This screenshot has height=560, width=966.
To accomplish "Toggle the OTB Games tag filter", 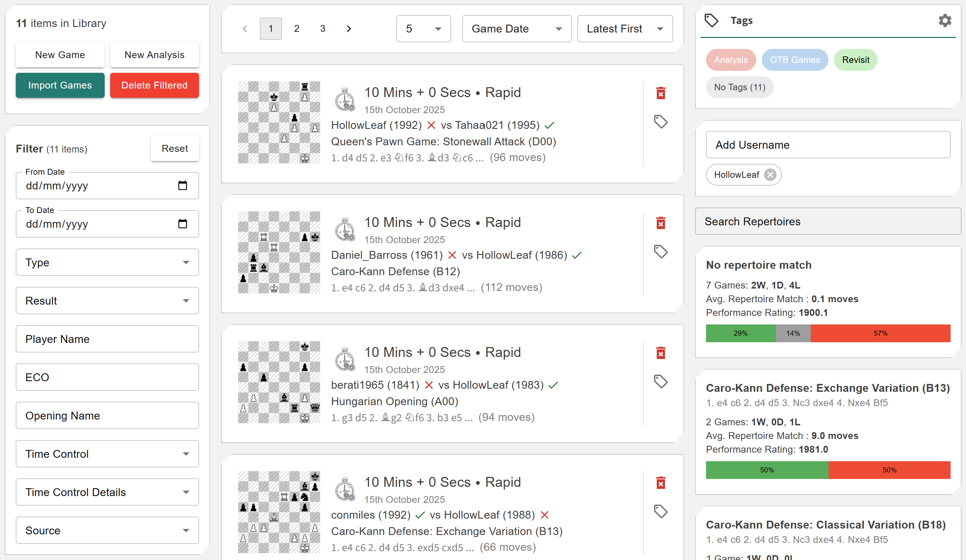I will point(795,60).
